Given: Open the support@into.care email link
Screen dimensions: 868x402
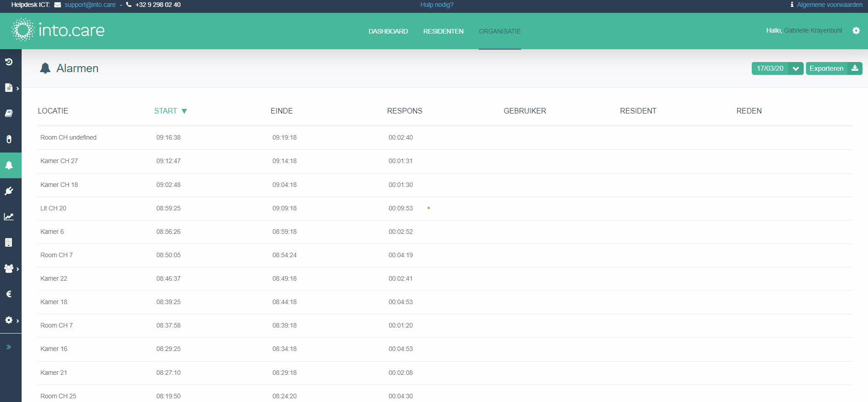Looking at the screenshot, I should [90, 5].
